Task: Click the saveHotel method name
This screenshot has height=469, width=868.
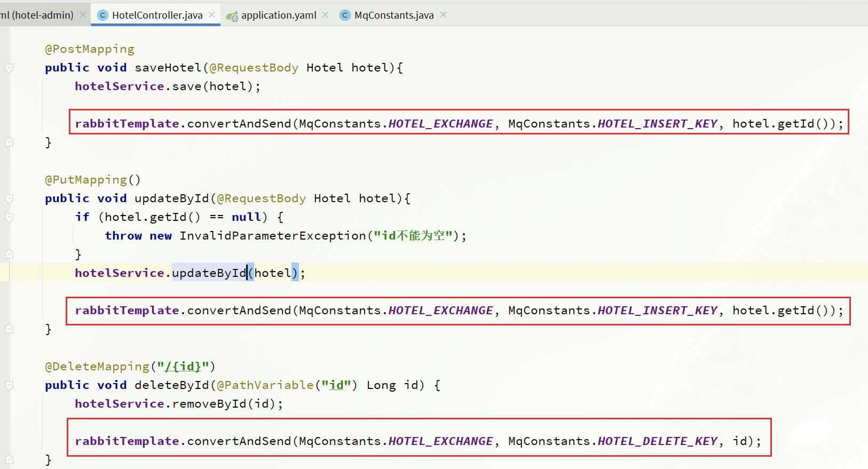Action: coord(168,68)
